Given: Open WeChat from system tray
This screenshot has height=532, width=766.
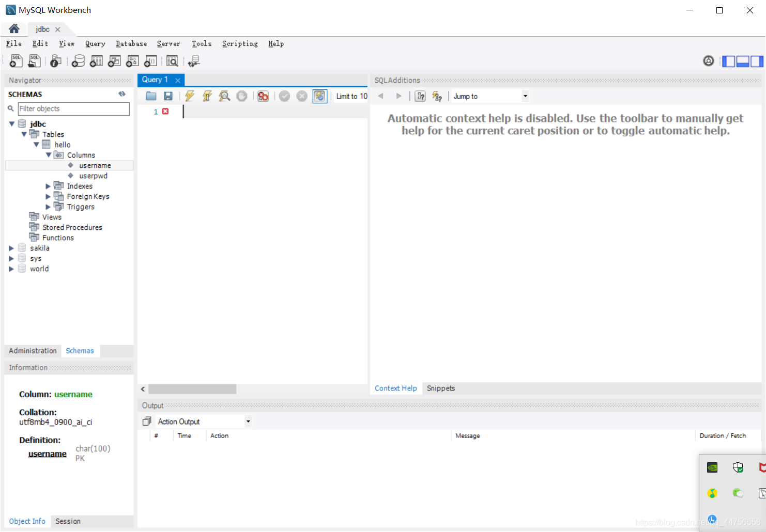Looking at the screenshot, I should click(x=738, y=493).
